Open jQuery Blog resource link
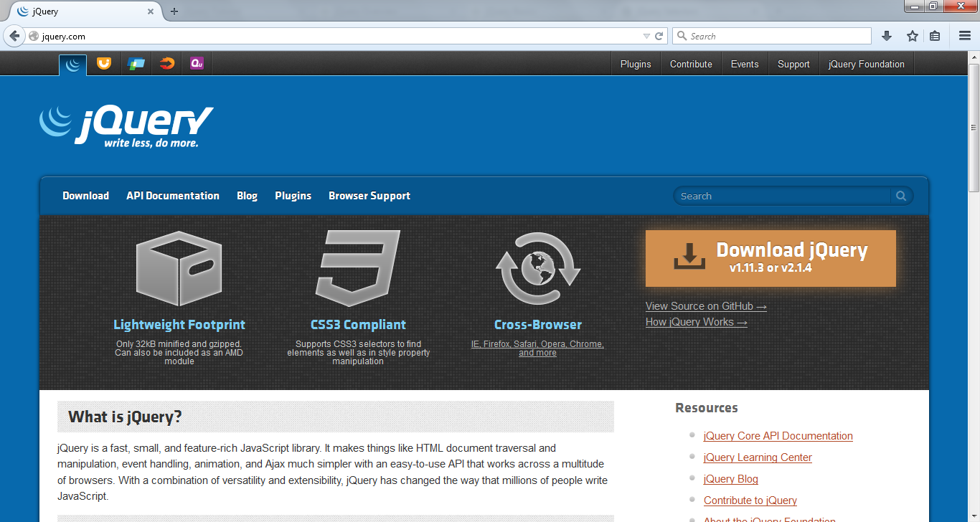The height and width of the screenshot is (522, 980). pos(731,479)
